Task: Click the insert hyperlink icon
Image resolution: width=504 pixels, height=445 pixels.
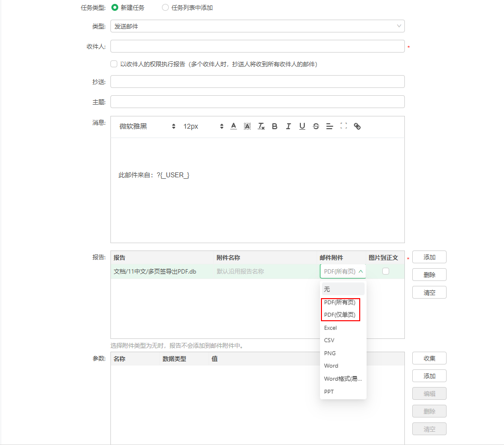Action: coord(357,126)
